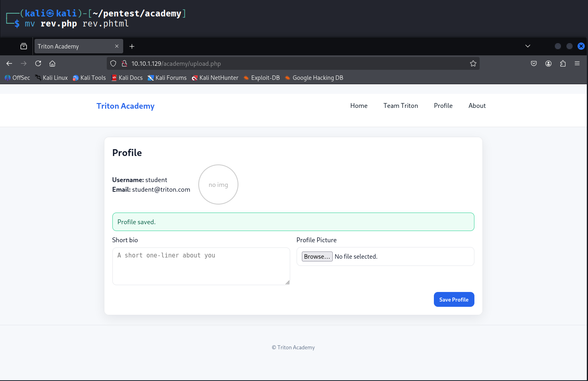Screen dimensions: 588x381
Task: Bookmark page with star icon
Action: [473, 63]
